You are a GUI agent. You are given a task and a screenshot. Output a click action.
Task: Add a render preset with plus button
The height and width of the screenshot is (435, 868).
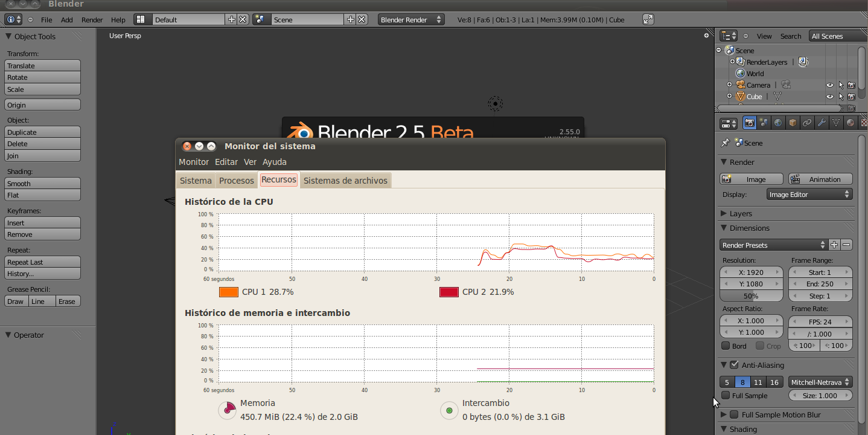pos(834,245)
